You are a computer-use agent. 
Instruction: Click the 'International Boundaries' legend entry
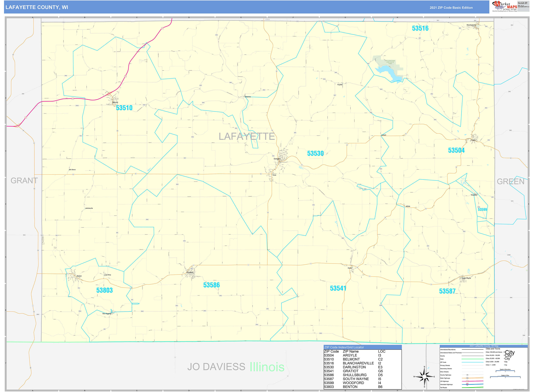click(x=448, y=349)
